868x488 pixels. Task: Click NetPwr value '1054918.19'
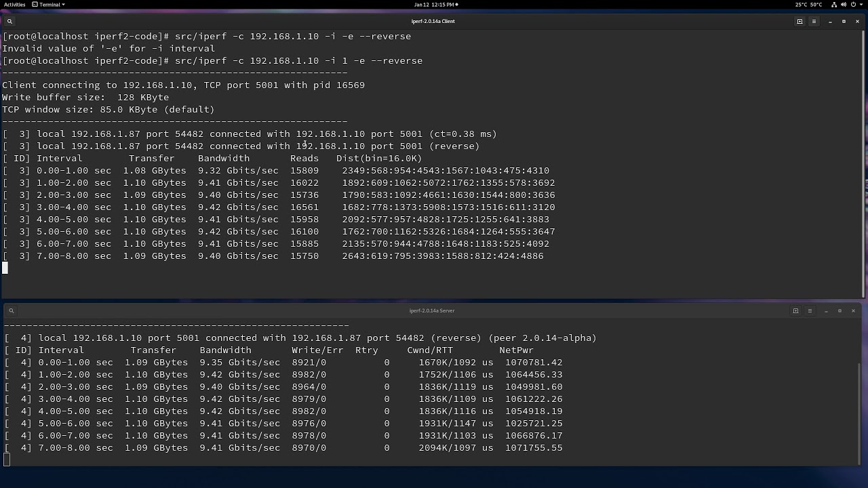pyautogui.click(x=534, y=411)
